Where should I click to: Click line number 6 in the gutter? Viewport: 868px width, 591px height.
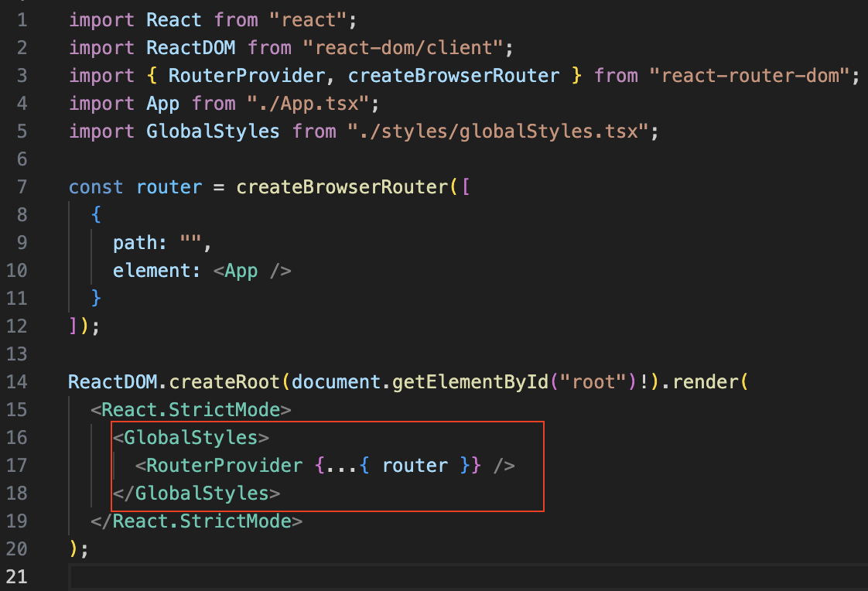[22, 159]
